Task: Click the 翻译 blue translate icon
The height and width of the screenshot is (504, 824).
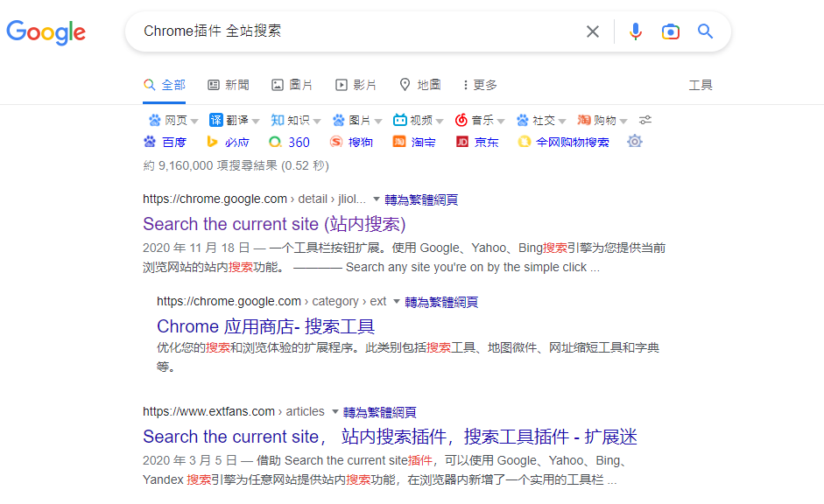Action: tap(216, 120)
